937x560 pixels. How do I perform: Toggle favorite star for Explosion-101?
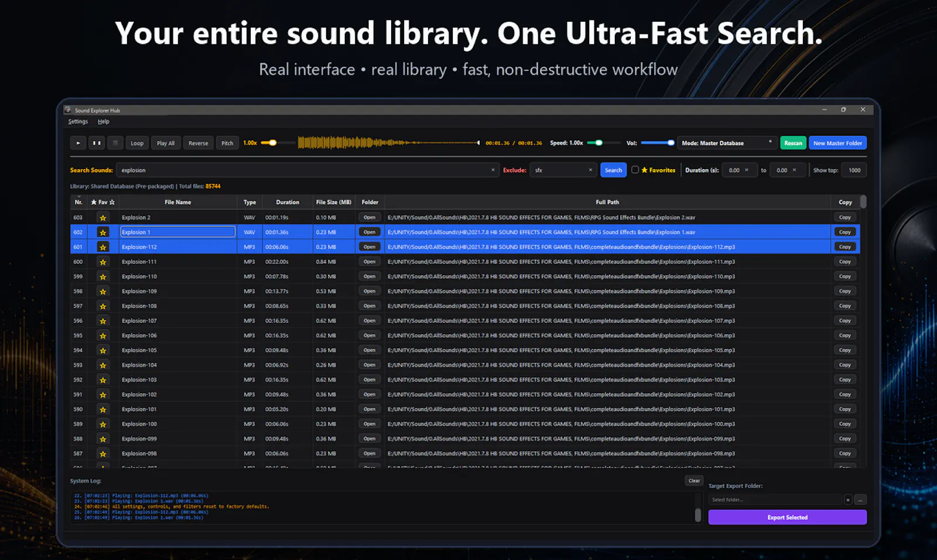[103, 410]
